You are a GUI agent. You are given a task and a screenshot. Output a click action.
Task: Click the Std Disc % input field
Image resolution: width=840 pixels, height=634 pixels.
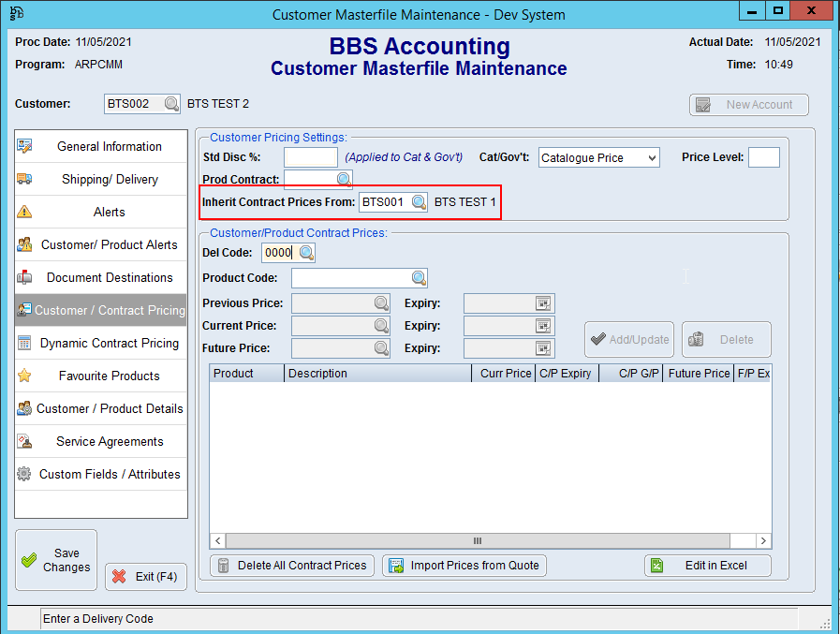pos(310,158)
